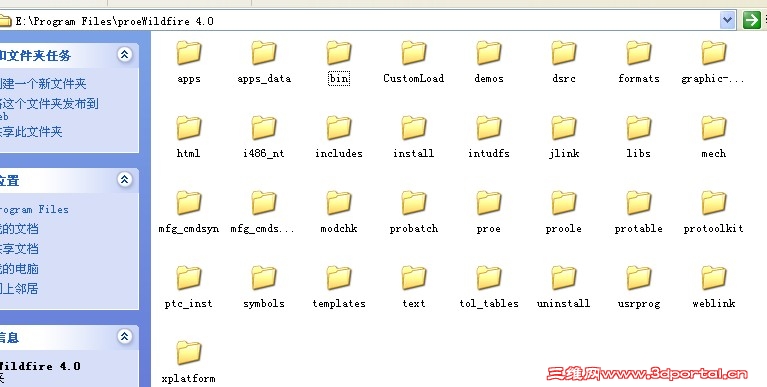This screenshot has width=767, height=387.
Task: Select the html folder icon
Action: (x=189, y=128)
